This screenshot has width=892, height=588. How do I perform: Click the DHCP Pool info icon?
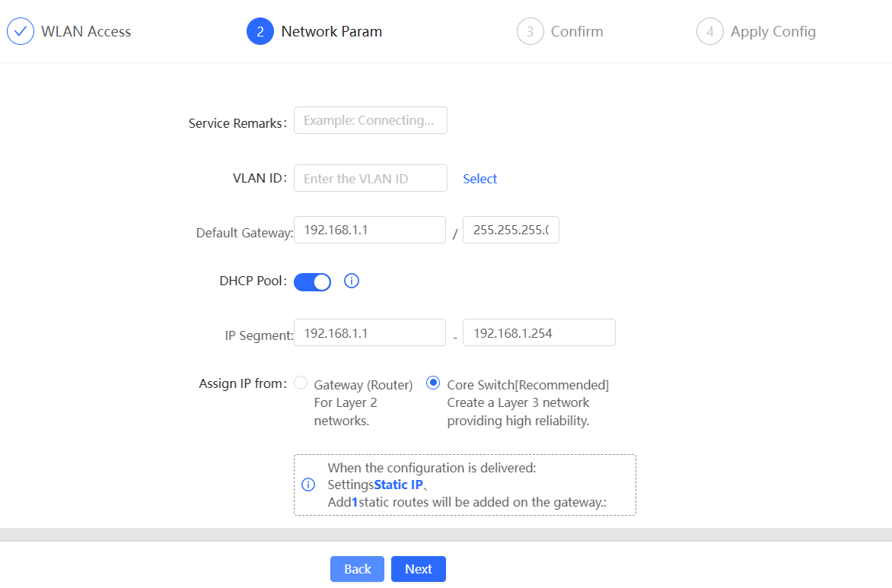352,281
